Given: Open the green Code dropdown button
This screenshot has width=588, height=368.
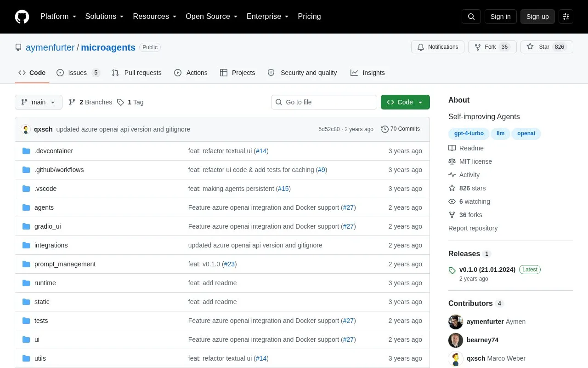Looking at the screenshot, I should pyautogui.click(x=405, y=102).
